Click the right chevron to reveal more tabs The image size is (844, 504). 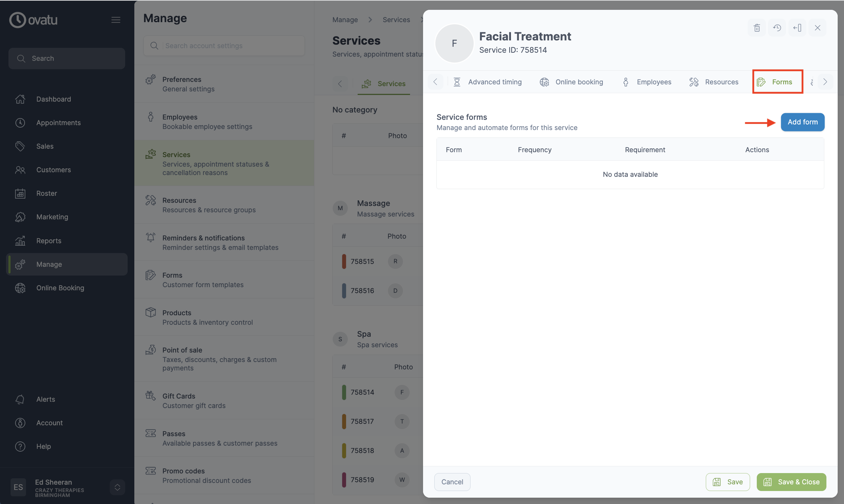coord(825,82)
